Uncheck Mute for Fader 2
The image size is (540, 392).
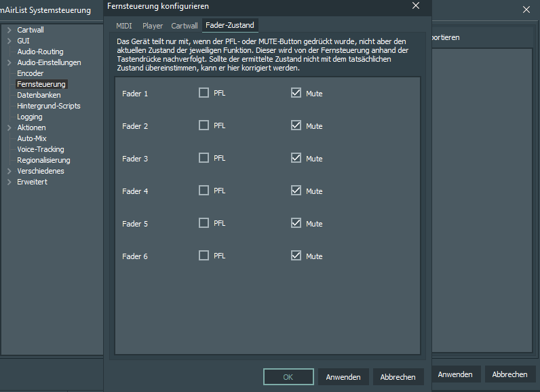pos(296,125)
